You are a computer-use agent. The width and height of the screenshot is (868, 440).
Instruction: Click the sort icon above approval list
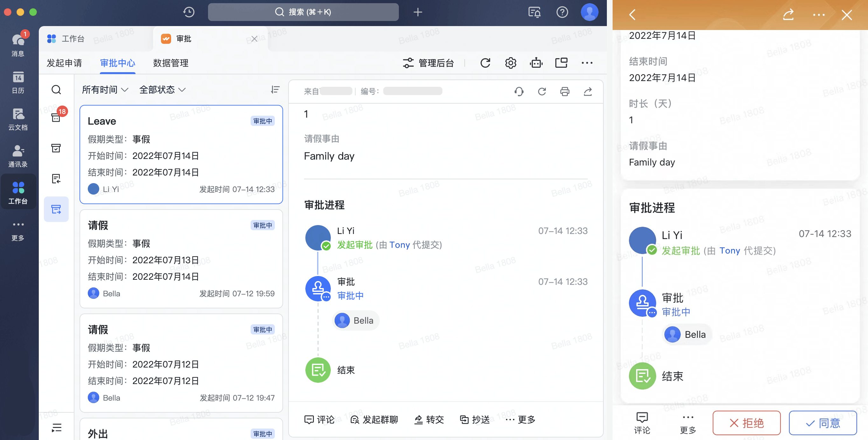click(x=275, y=90)
